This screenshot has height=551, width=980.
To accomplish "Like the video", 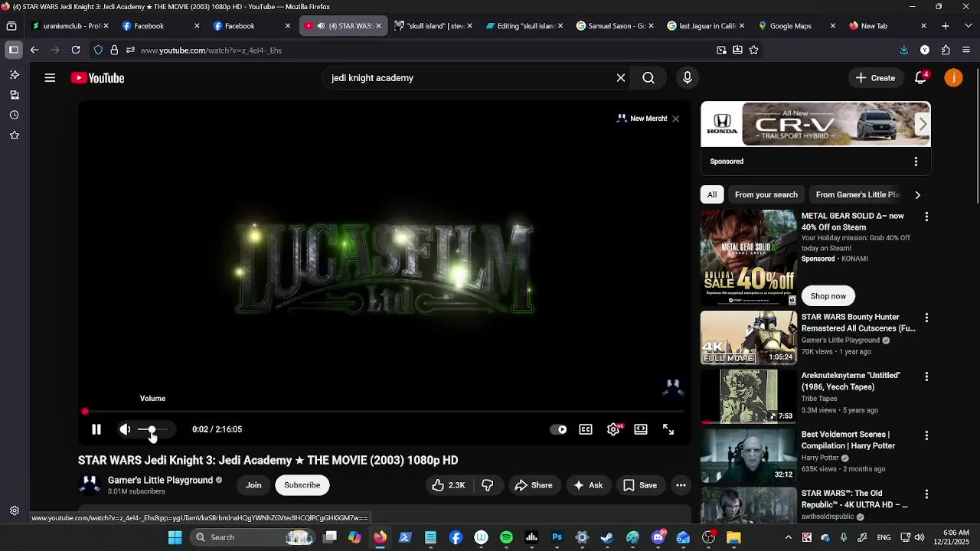I will 448,485.
